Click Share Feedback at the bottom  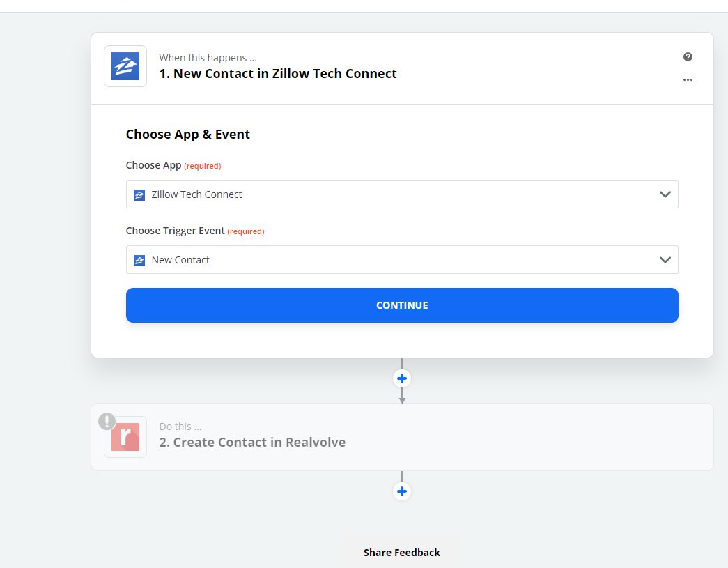(x=401, y=552)
